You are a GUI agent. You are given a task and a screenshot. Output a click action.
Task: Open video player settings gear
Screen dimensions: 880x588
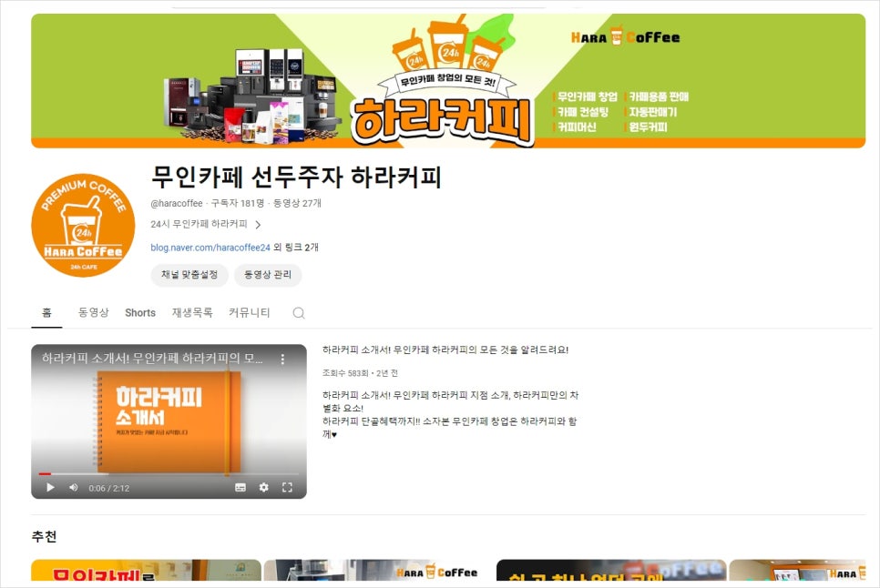tap(264, 488)
